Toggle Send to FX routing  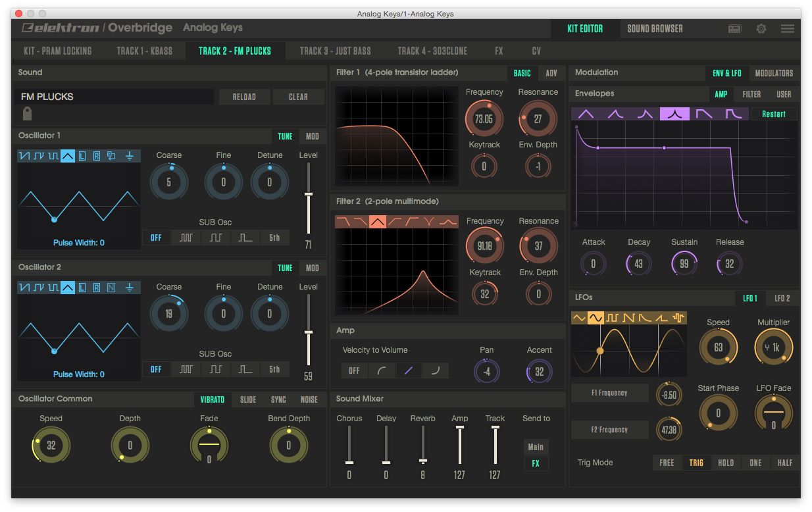(x=536, y=463)
